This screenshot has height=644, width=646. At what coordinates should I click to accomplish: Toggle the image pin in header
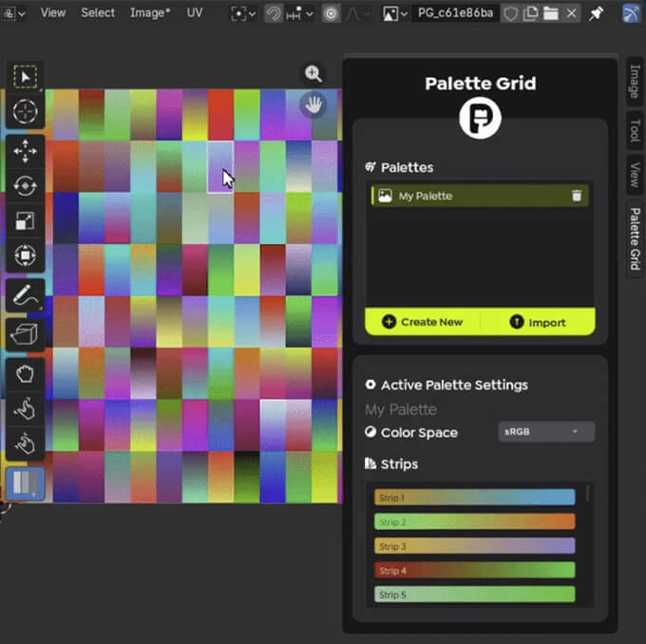[x=597, y=13]
